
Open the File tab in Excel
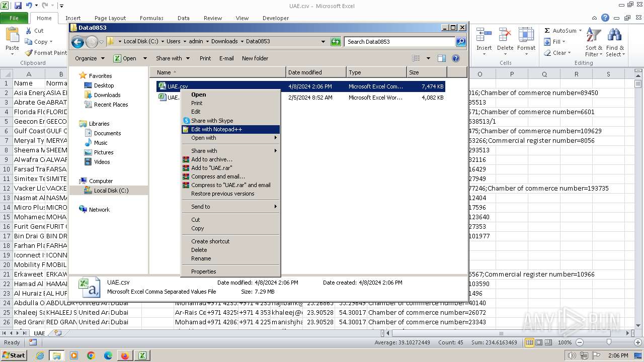pyautogui.click(x=14, y=18)
